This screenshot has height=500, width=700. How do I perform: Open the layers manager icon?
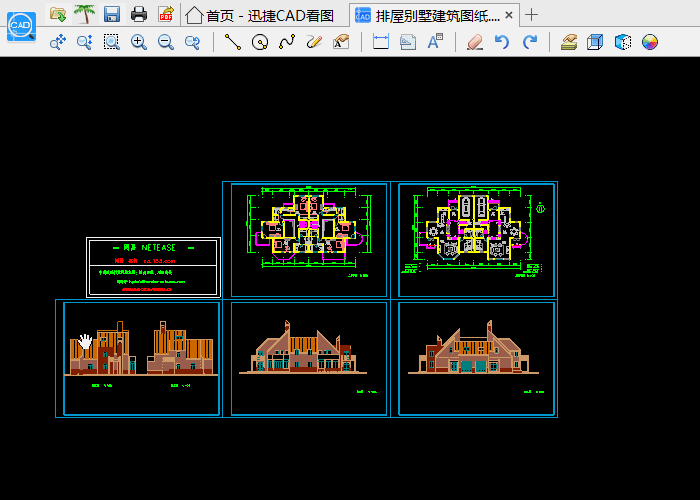point(569,42)
